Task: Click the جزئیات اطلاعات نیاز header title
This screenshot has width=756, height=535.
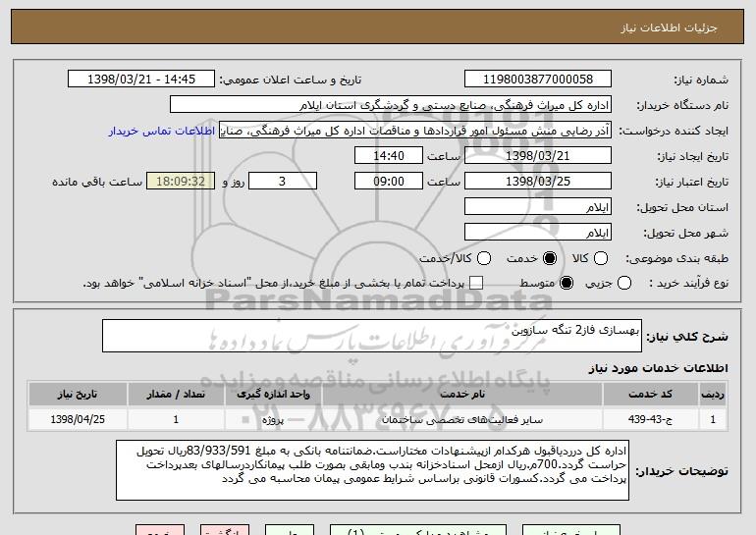Action: pos(669,27)
